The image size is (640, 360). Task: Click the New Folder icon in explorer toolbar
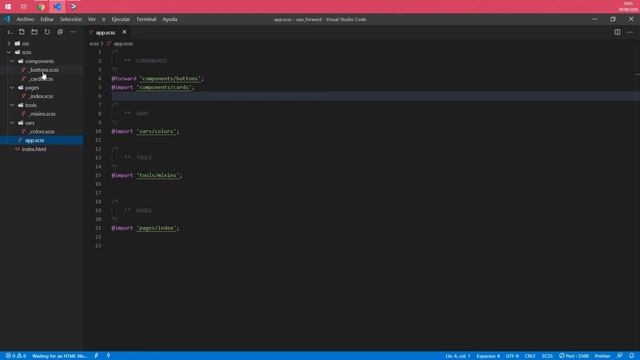point(34,32)
